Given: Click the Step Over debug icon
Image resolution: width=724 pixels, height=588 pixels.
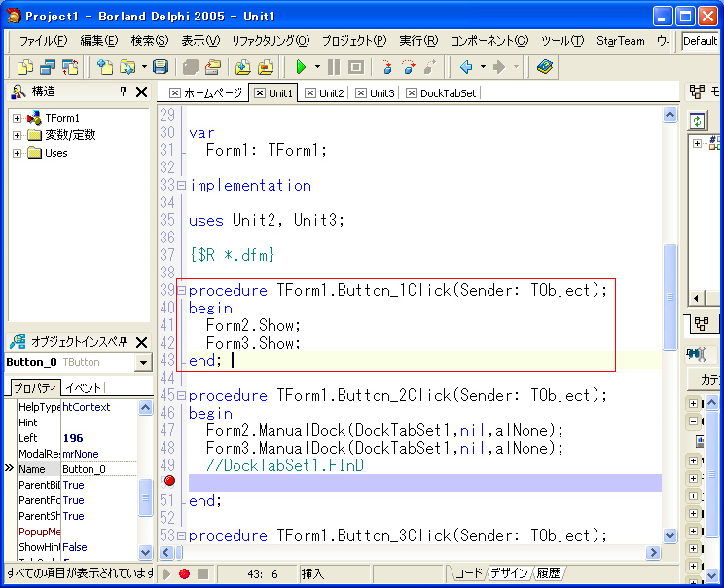Looking at the screenshot, I should 408,67.
